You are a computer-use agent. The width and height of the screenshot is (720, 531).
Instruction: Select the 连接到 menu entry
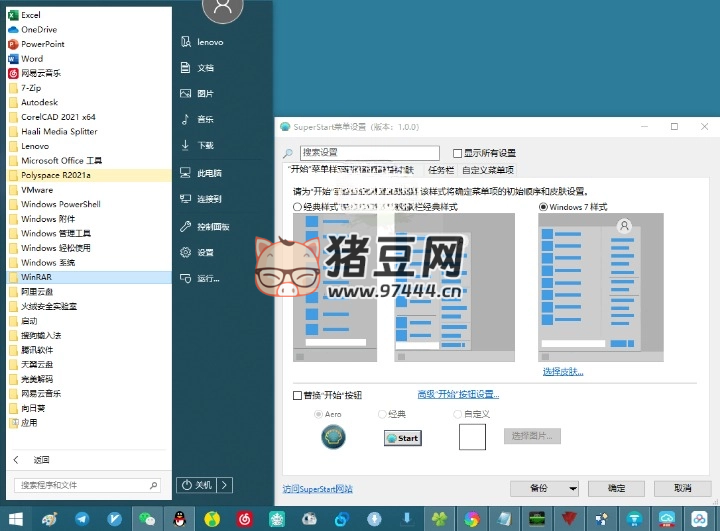(x=201, y=199)
